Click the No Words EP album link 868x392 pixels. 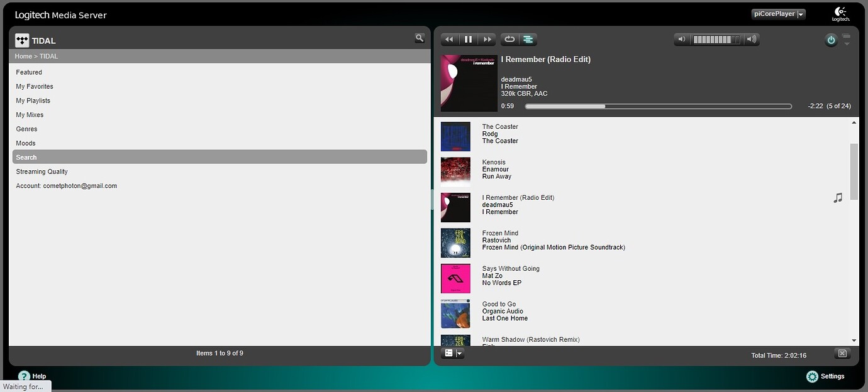click(x=502, y=283)
